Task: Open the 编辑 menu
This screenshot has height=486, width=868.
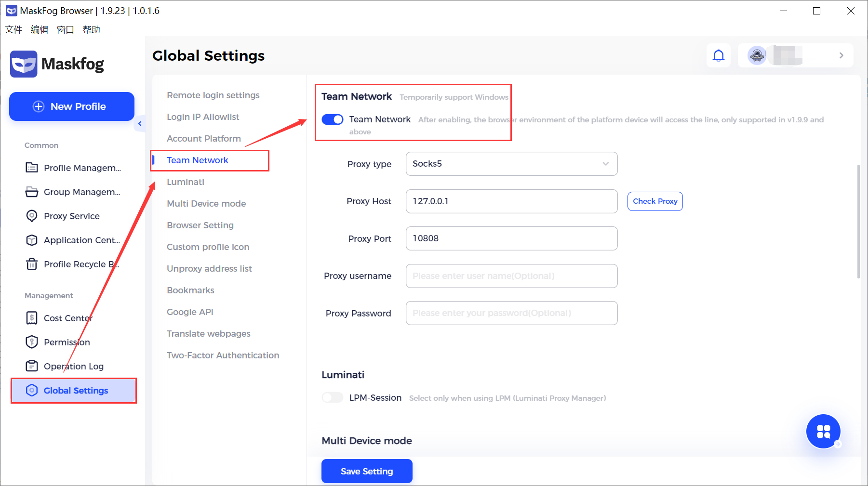Action: point(40,29)
